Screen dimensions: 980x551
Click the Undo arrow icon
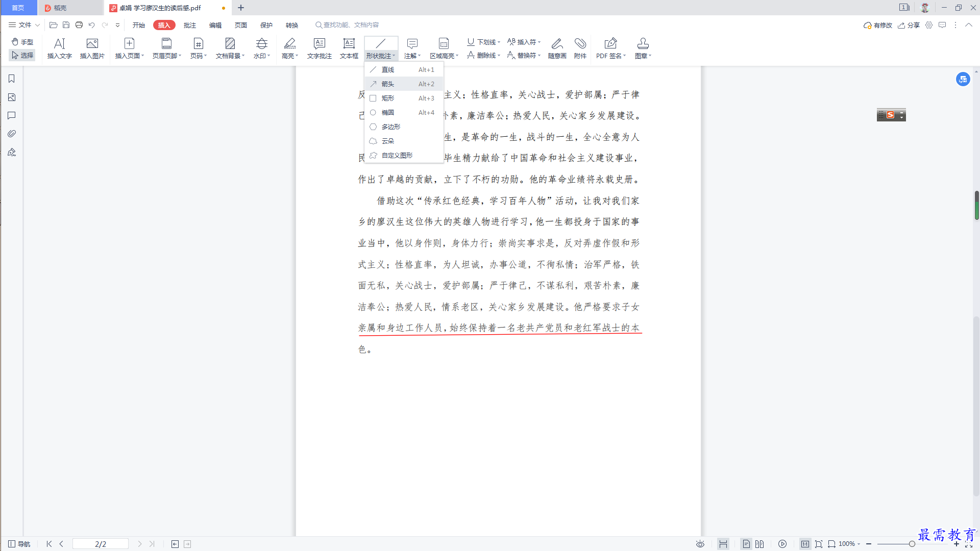92,25
